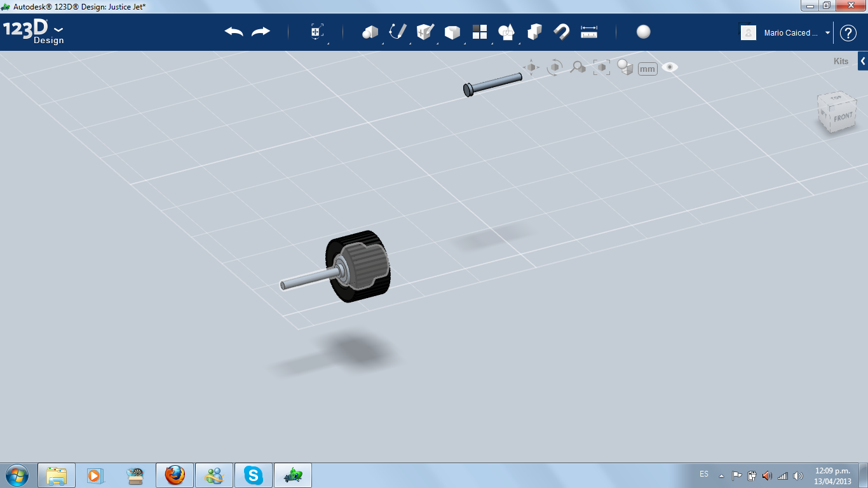Select the Sketch pencil tool
This screenshot has width=868, height=488.
point(398,32)
